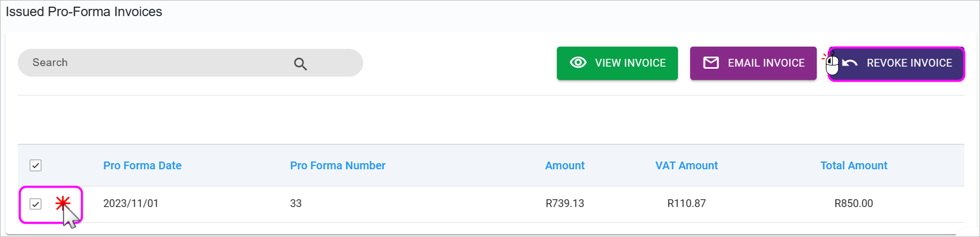This screenshot has height=237, width=980.
Task: Sort by Pro Forma Number column
Action: click(338, 165)
